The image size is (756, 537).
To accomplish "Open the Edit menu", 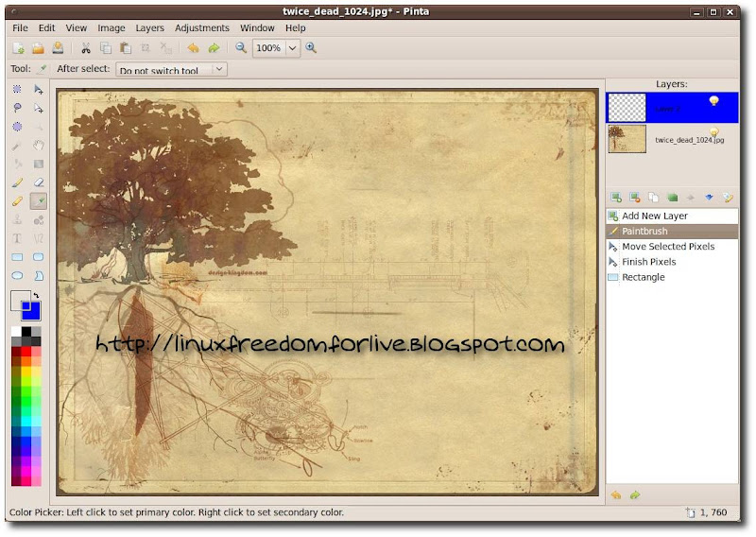I will pyautogui.click(x=46, y=28).
